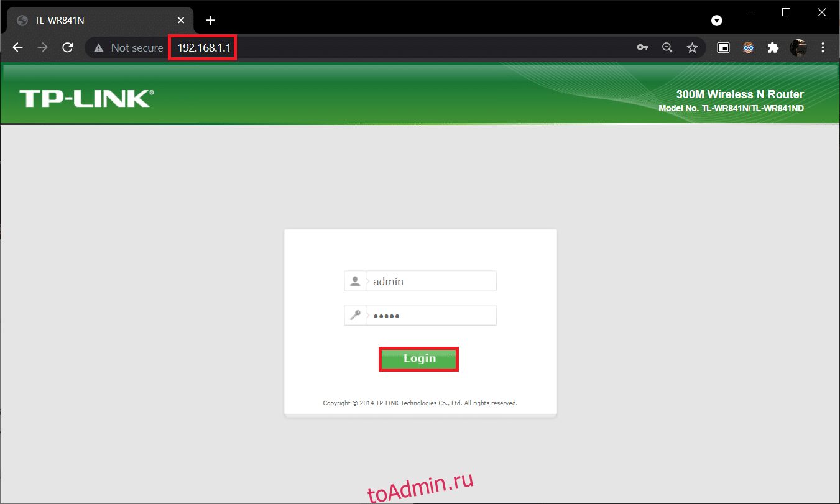Click the key icon beside password field
This screenshot has height=504, width=840.
[x=355, y=315]
